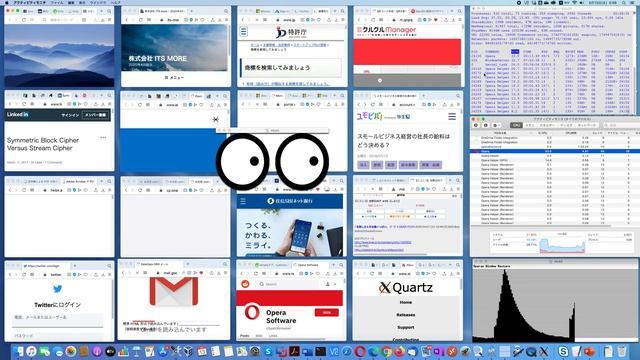Viewport: 640px width, 360px height.
Task: Click the Home link on the XQuartz page
Action: point(406,302)
